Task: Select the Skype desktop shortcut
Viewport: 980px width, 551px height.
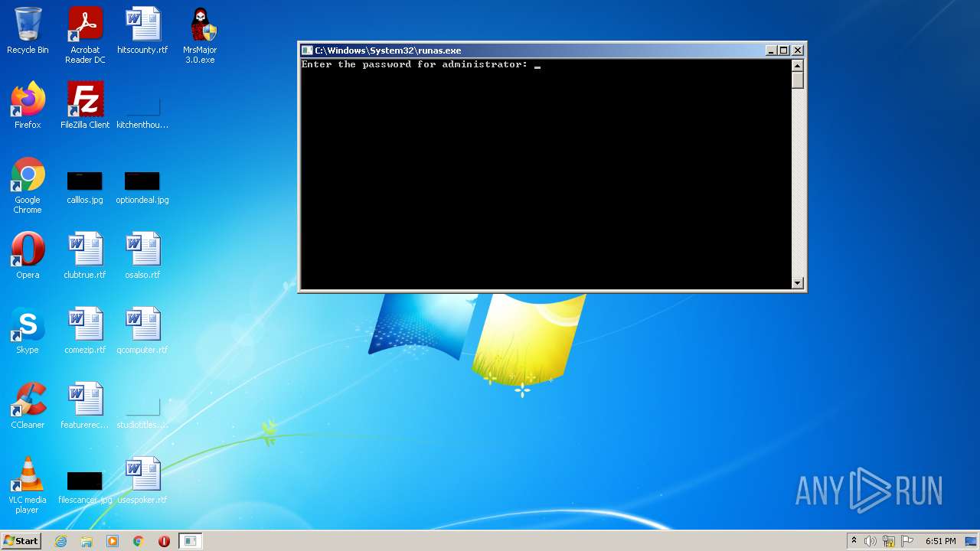Action: (28, 331)
